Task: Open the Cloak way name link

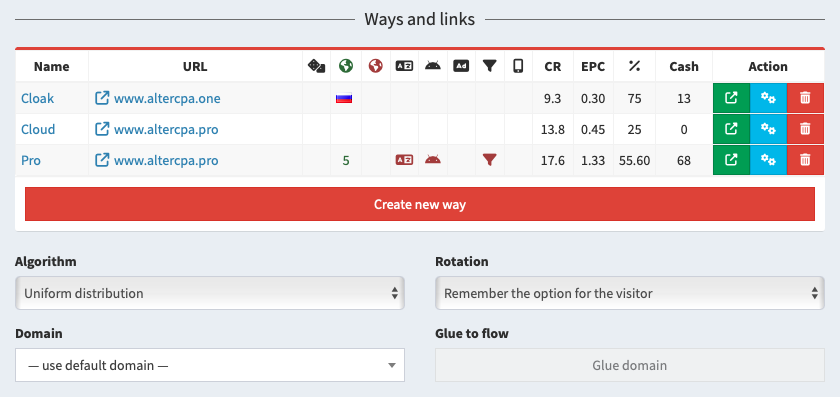Action: tap(38, 99)
